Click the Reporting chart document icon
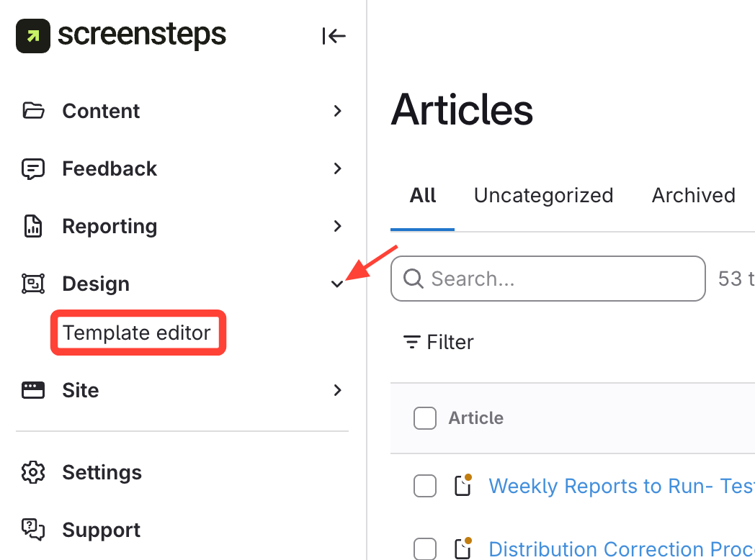 pyautogui.click(x=33, y=226)
